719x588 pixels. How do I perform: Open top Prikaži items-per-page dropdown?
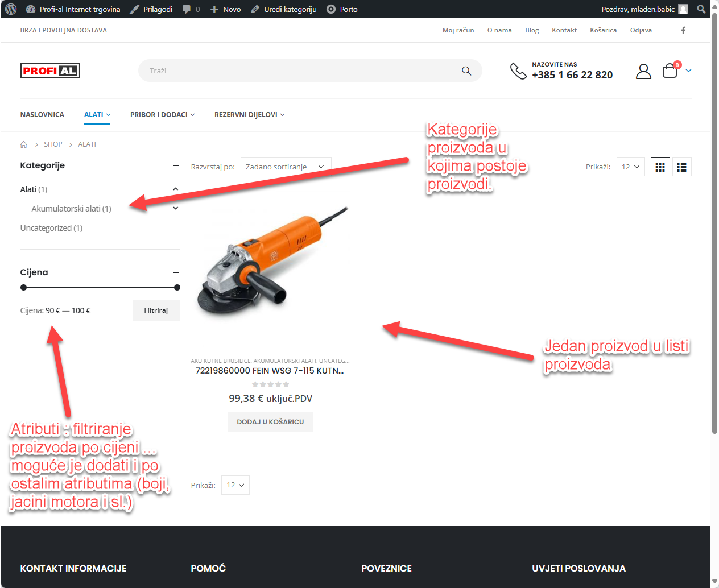630,167
